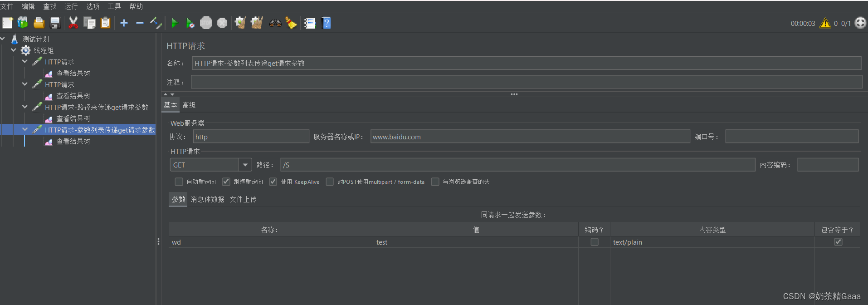
Task: Open the Templates toolbar icon
Action: pyautogui.click(x=23, y=23)
